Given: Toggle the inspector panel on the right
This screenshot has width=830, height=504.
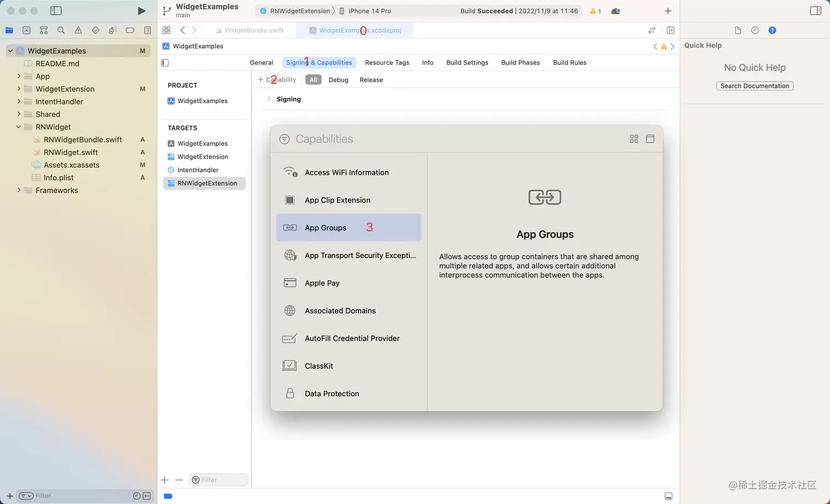Looking at the screenshot, I should (816, 11).
